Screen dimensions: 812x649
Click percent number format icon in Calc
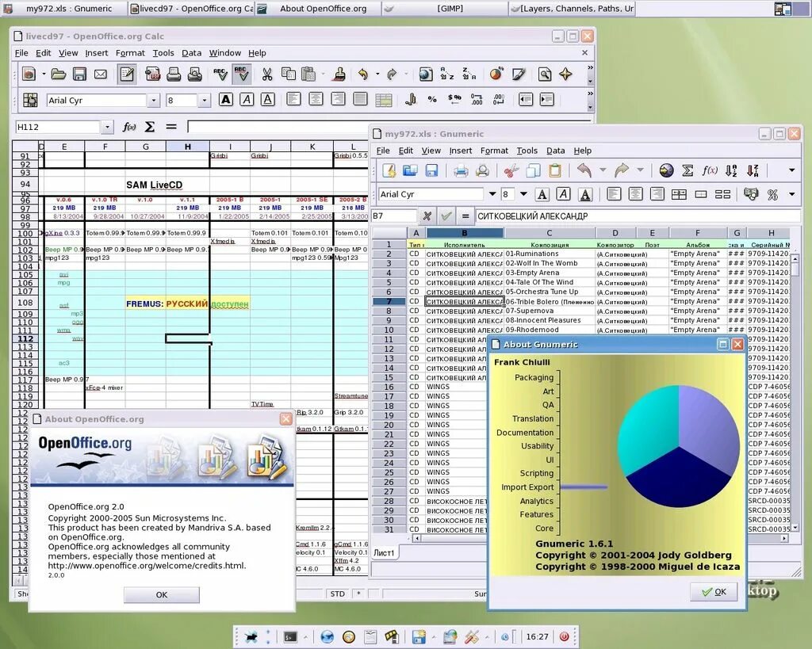pyautogui.click(x=432, y=99)
